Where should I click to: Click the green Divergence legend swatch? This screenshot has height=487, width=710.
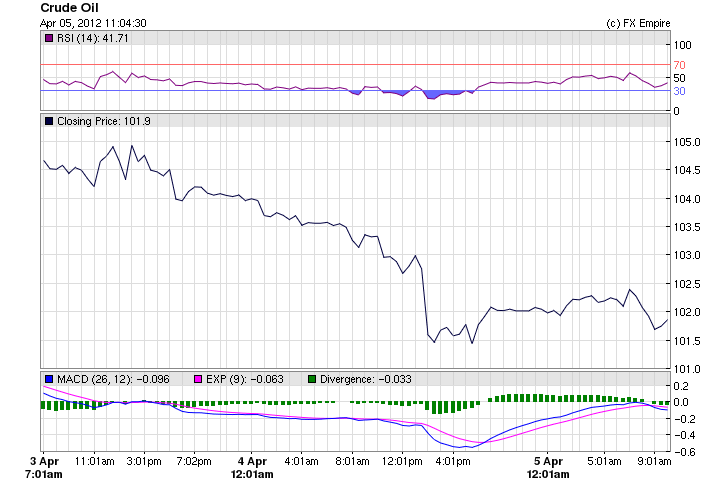[x=312, y=379]
